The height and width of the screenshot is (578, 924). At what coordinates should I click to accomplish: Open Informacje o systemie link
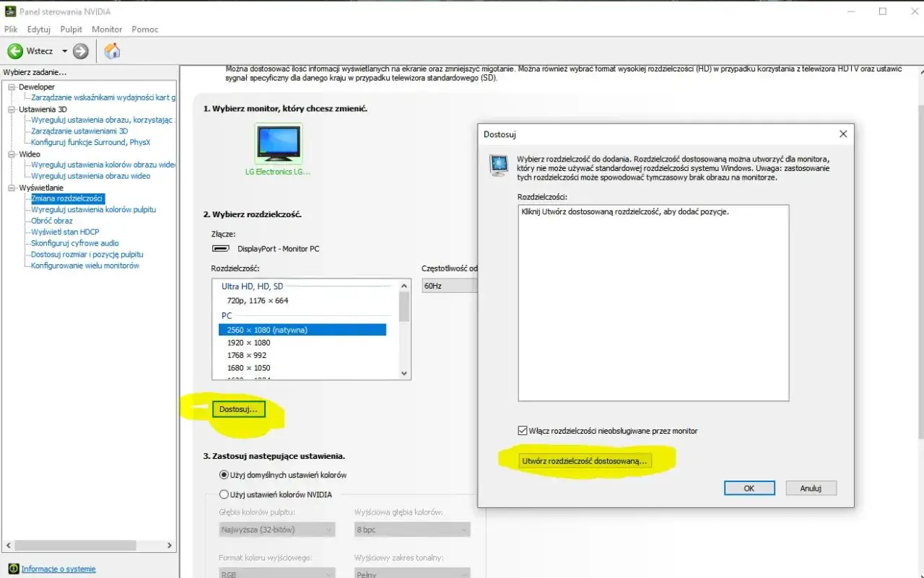pos(58,569)
